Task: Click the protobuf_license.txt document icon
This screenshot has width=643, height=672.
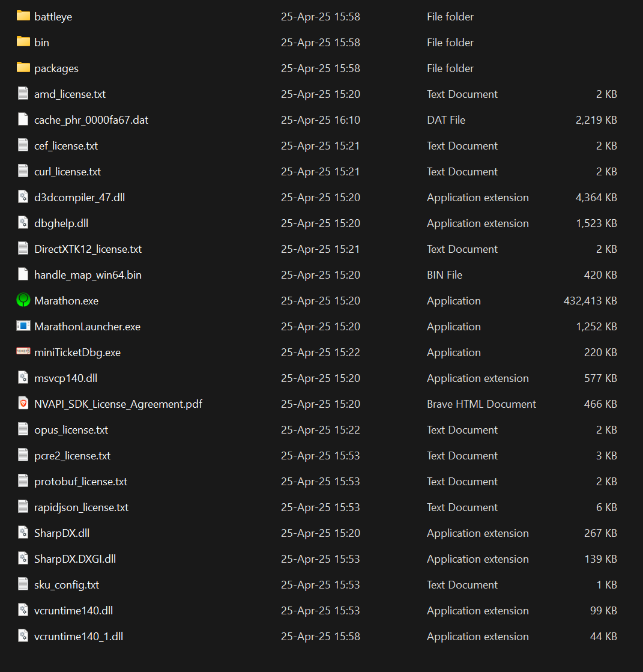Action: (23, 481)
